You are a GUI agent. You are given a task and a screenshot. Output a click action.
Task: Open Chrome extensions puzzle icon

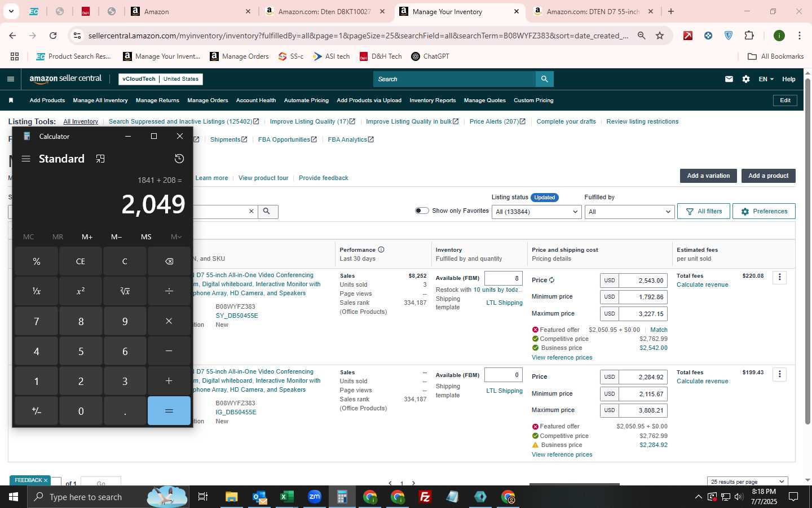point(749,36)
